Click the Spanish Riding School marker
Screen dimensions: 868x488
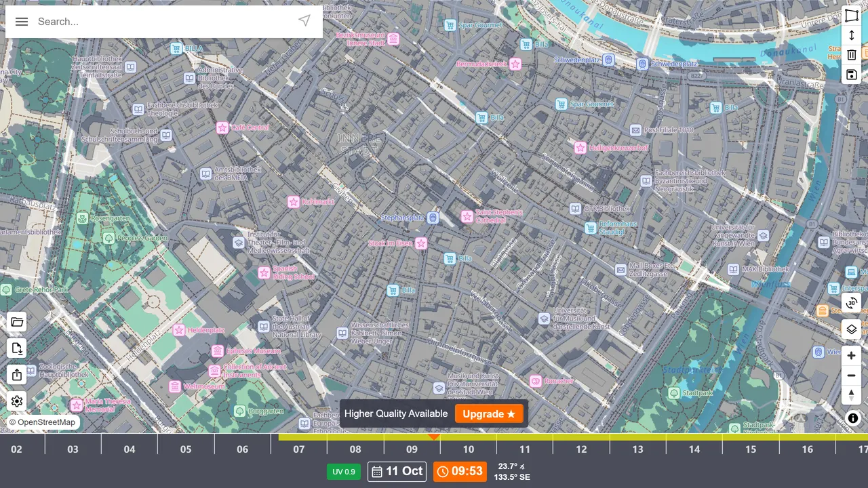coord(264,272)
